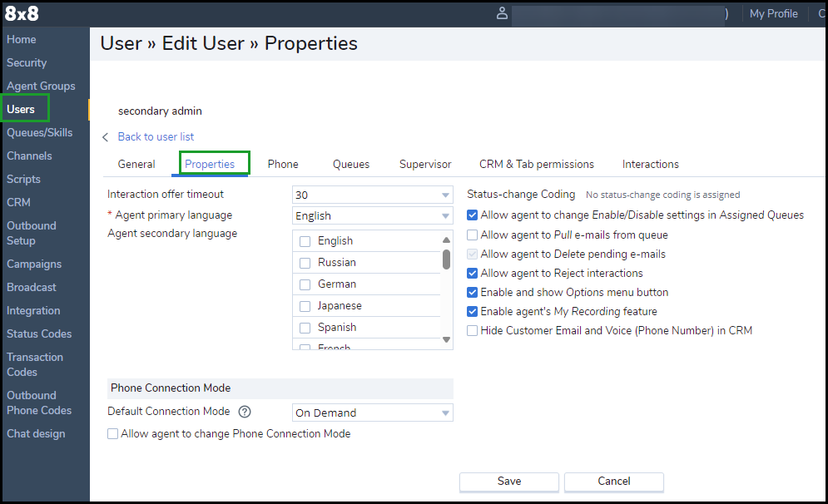Uncheck Allow agent to change Enable/Disable settings

472,215
